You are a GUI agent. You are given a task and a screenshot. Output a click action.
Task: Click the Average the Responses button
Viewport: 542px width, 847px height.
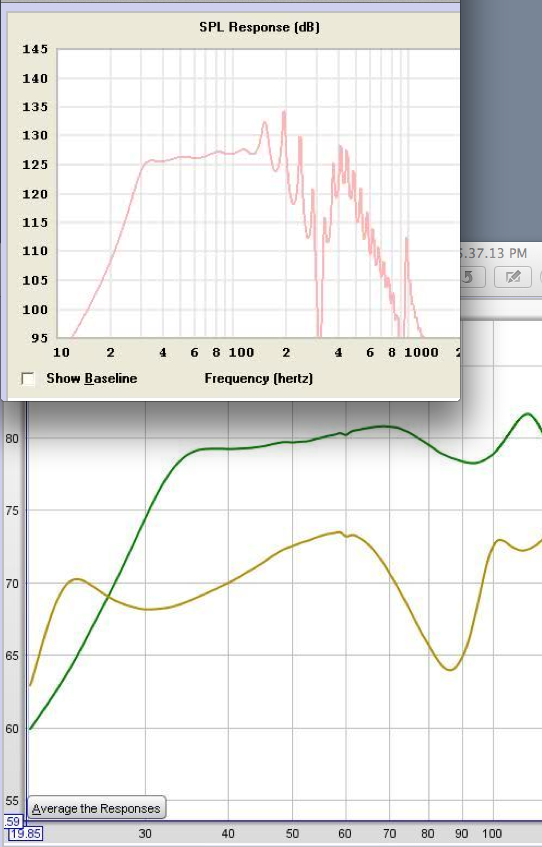(x=96, y=809)
